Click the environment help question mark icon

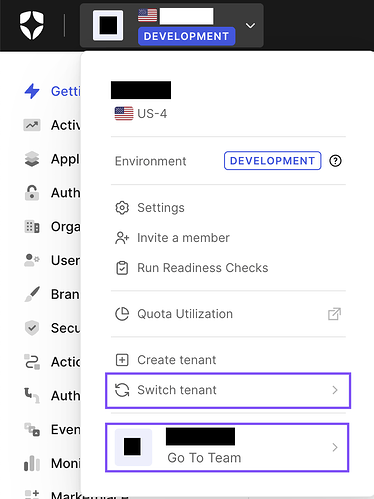335,161
